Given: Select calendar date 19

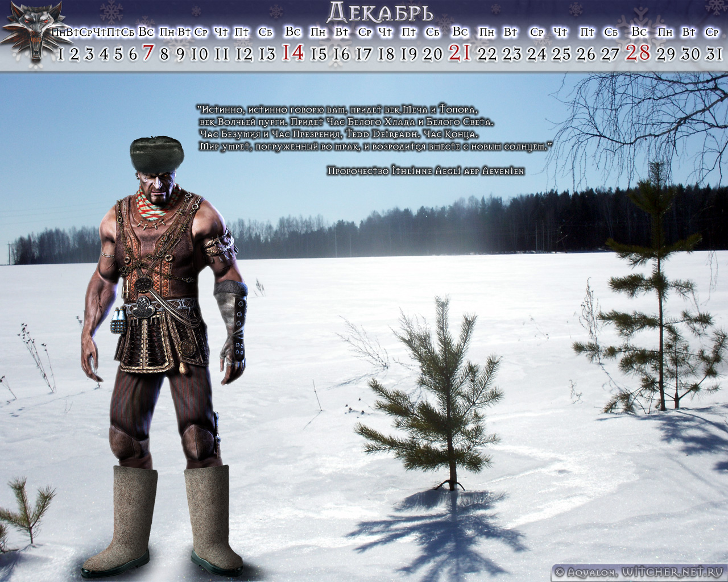Looking at the screenshot, I should tap(409, 54).
